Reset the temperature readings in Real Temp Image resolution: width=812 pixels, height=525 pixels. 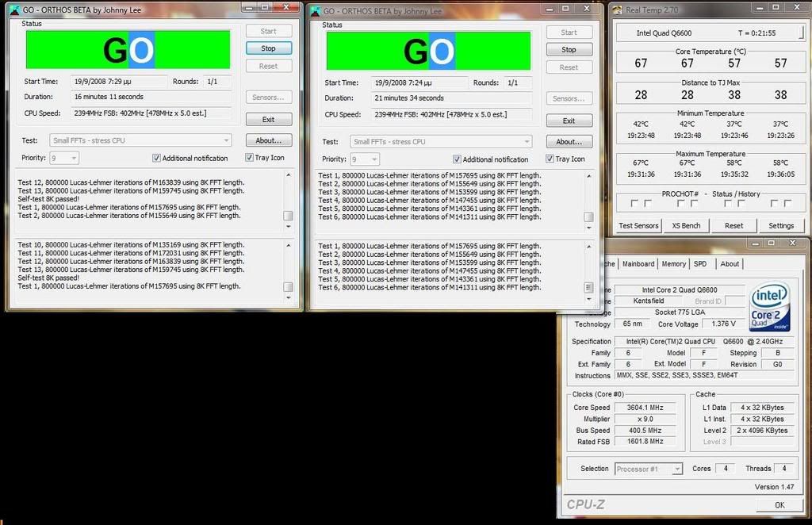[733, 226]
